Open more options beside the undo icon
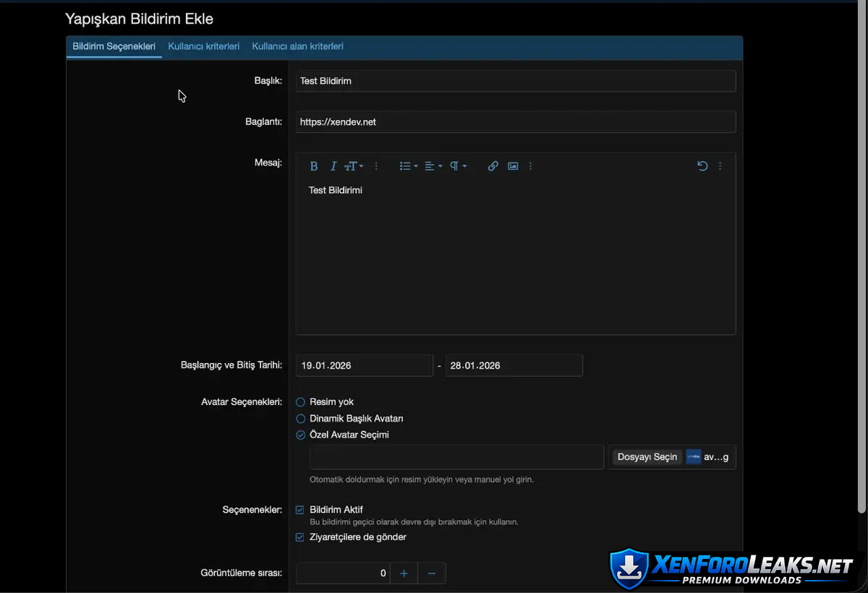Image resolution: width=868 pixels, height=593 pixels. 720,166
